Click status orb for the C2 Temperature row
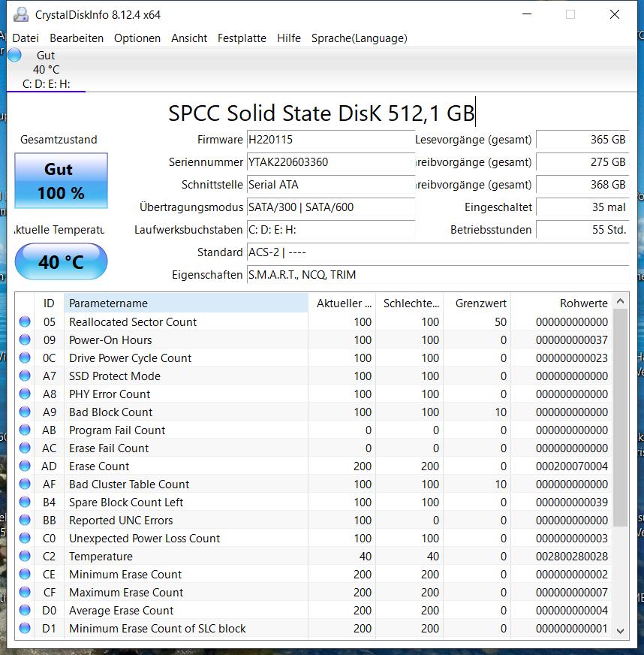The height and width of the screenshot is (655, 644). (x=25, y=556)
